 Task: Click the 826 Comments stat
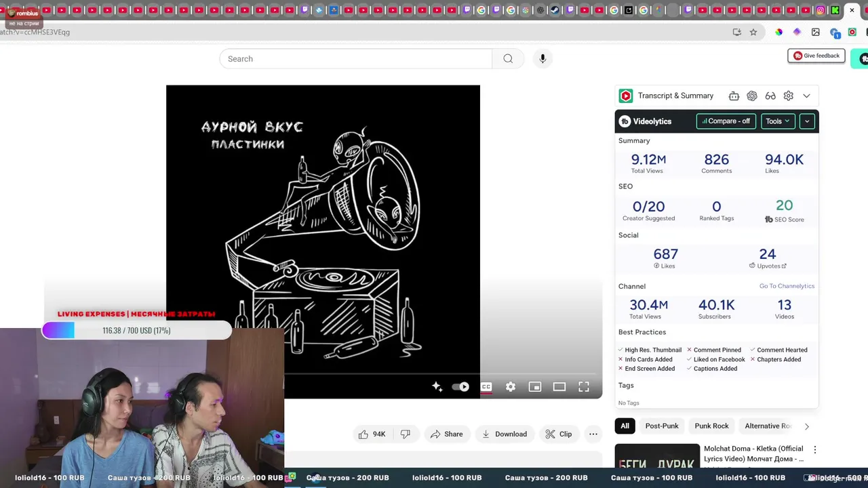click(x=717, y=163)
